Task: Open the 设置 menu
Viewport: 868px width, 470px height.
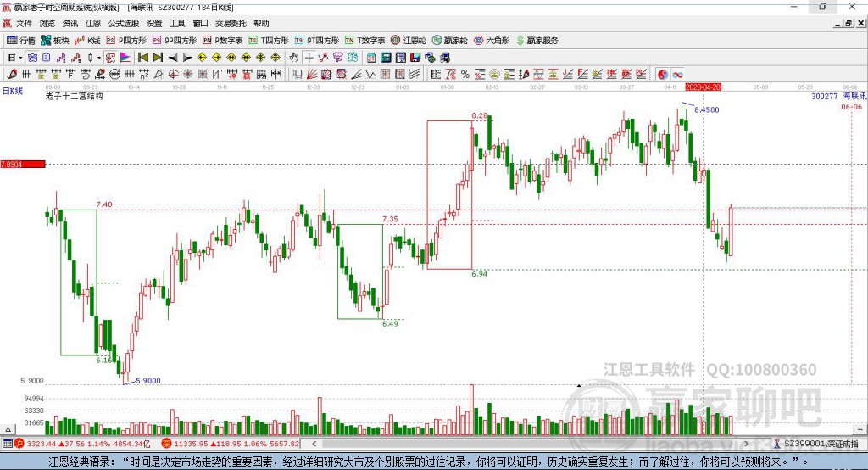Action: [x=154, y=23]
